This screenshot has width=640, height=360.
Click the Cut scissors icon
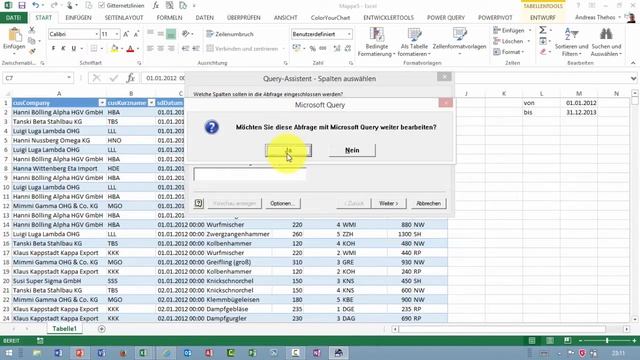tap(32, 30)
